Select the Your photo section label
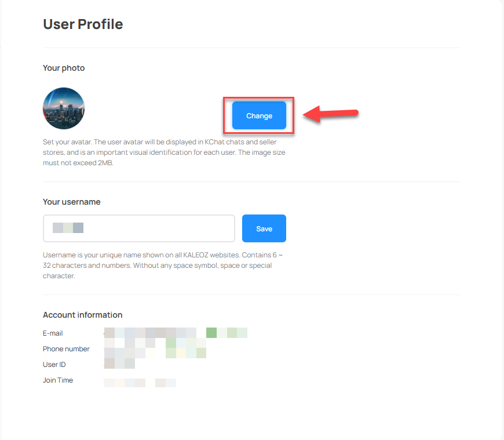The height and width of the screenshot is (440, 504). tap(64, 68)
